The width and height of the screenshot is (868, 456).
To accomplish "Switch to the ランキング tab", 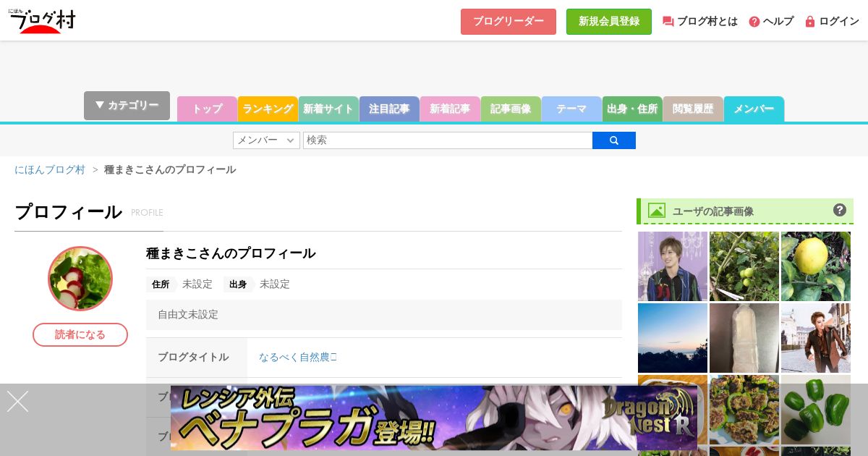I will 268,109.
